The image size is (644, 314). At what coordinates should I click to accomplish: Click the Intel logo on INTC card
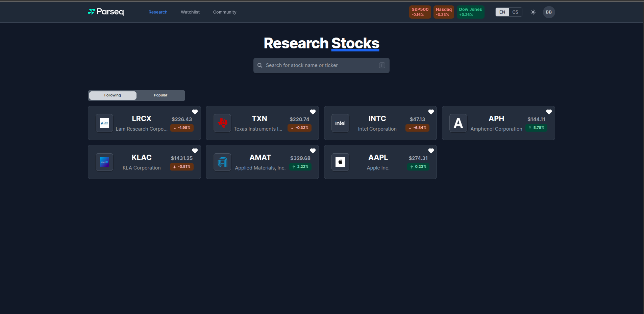coord(340,123)
